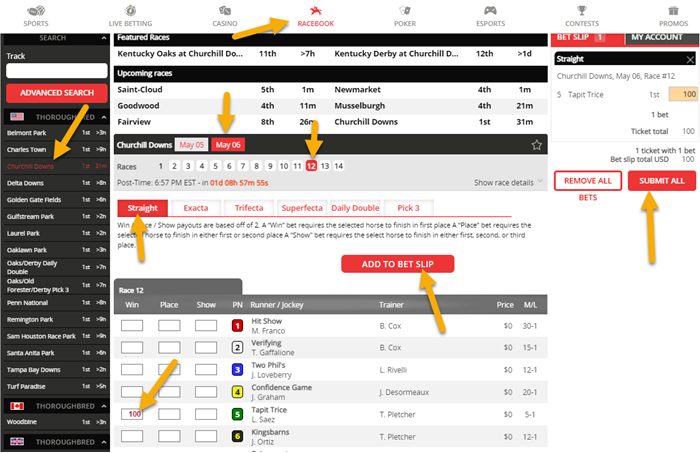The image size is (700, 453).
Task: Select the Straight bet type tab
Action: coord(142,208)
